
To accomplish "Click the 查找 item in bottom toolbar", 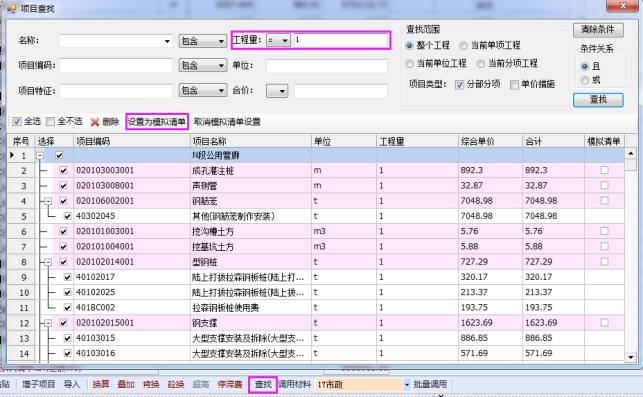I will click(x=263, y=385).
